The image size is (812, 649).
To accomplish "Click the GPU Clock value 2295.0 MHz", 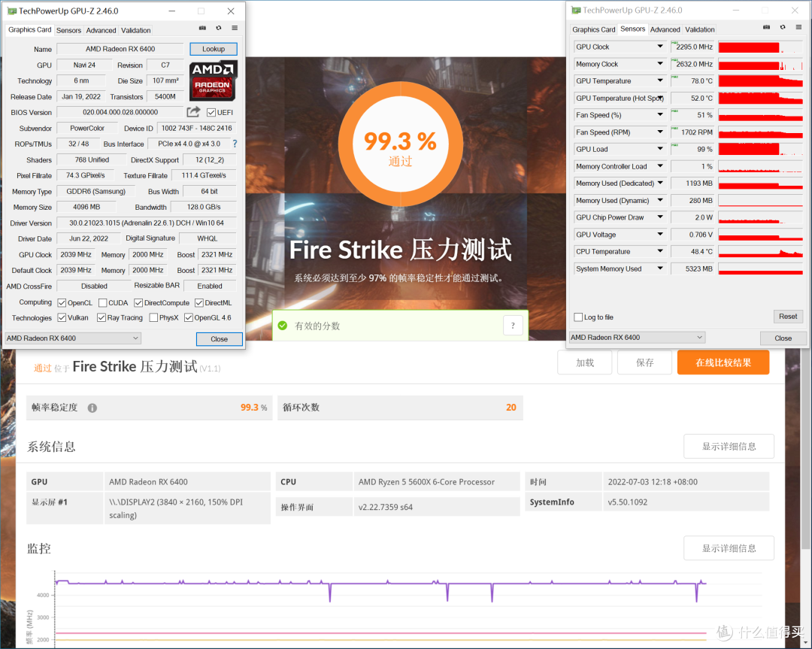I will [692, 47].
